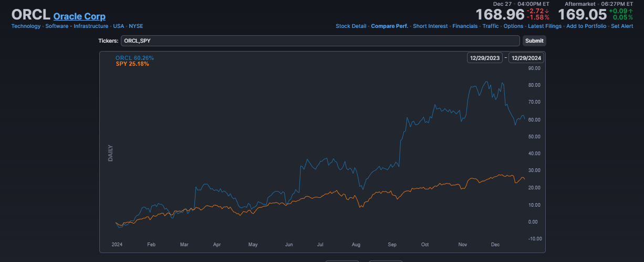Open the USA country link
This screenshot has height=262, width=644.
(x=119, y=26)
